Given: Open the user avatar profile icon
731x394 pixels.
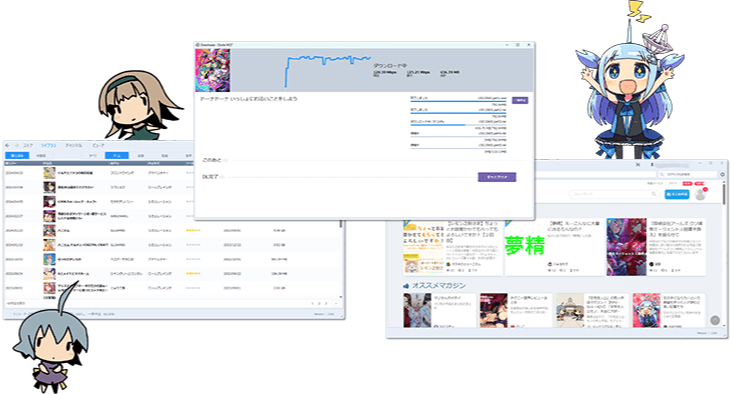Looking at the screenshot, I should tap(700, 194).
